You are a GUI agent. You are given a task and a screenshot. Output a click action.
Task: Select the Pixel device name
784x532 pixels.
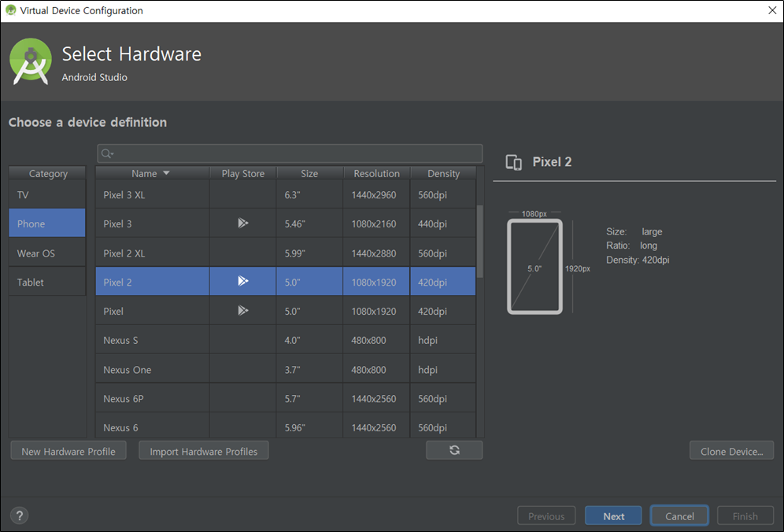click(x=113, y=311)
